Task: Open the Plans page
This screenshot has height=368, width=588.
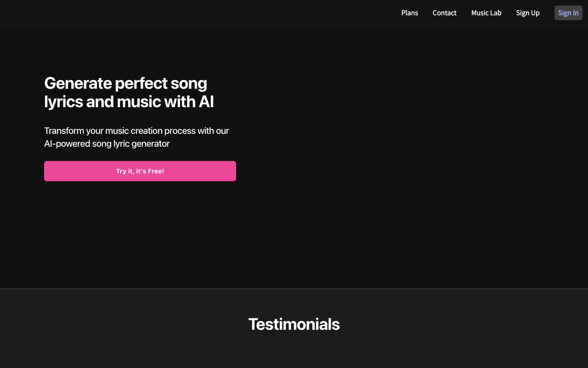Action: [410, 13]
